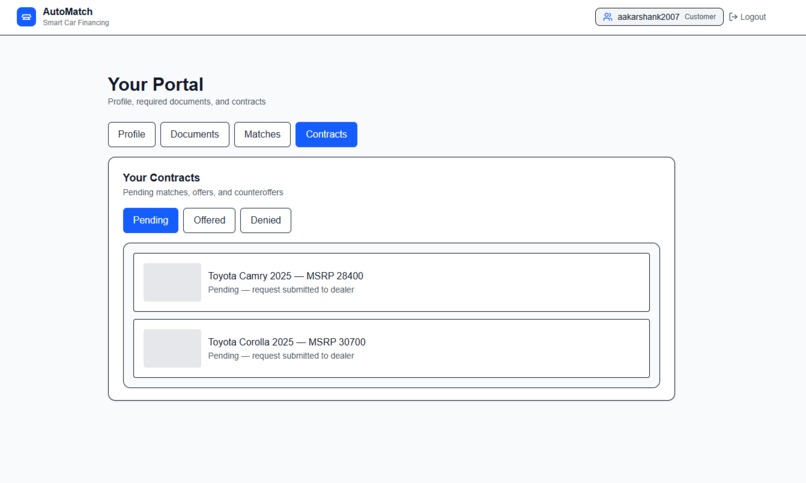Click the pending status line under Toyota Camry
Viewport: 806px width, 483px height.
pyautogui.click(x=281, y=290)
